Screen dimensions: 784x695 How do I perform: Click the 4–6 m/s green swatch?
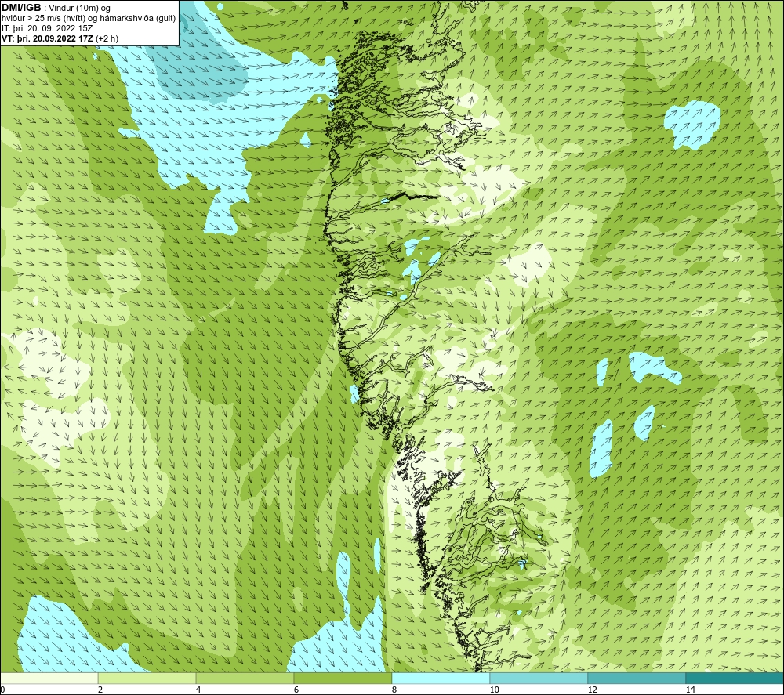[245, 678]
